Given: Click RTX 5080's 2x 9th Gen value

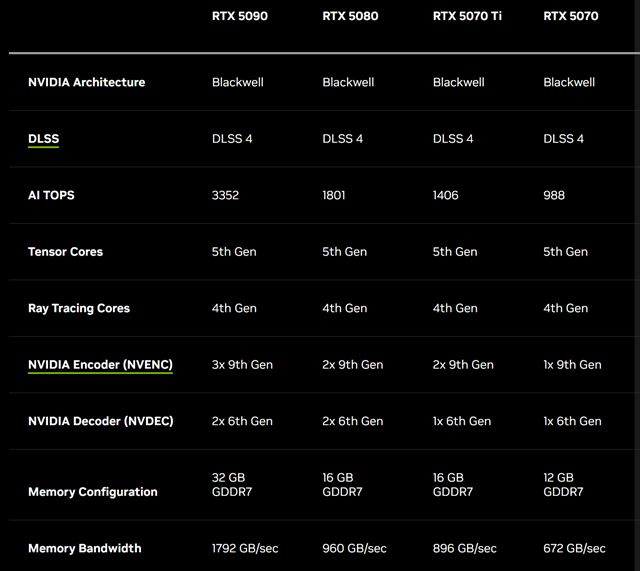Looking at the screenshot, I should click(353, 364).
